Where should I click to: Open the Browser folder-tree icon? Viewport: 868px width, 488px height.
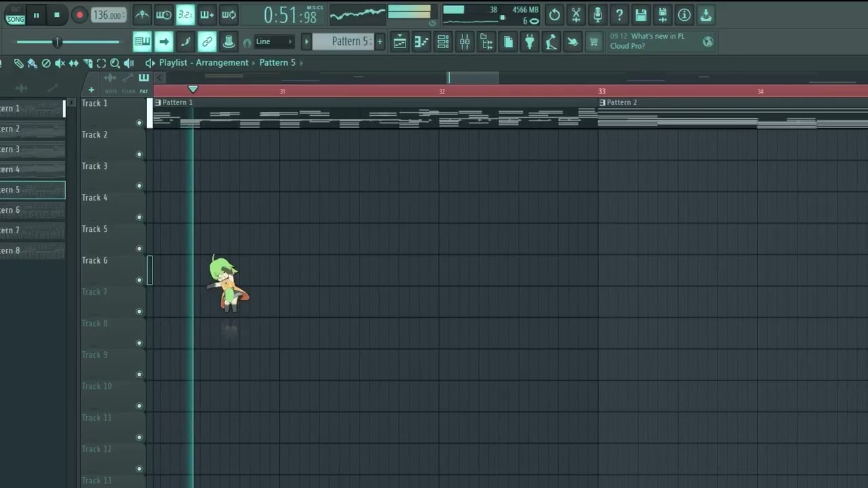pos(486,42)
